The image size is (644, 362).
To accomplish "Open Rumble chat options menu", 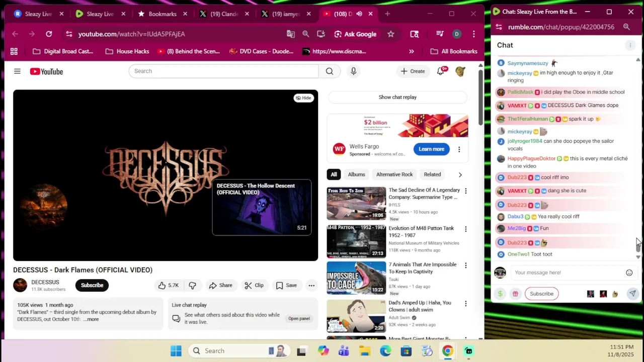I will click(630, 45).
